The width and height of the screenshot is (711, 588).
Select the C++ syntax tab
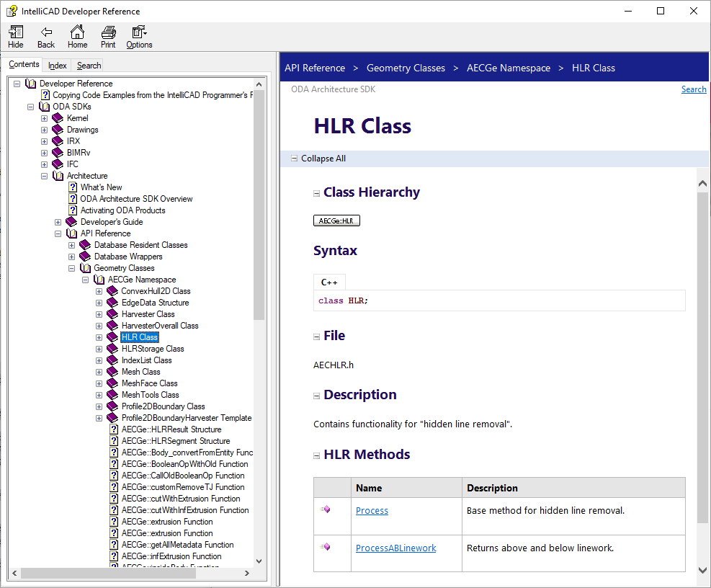(329, 282)
